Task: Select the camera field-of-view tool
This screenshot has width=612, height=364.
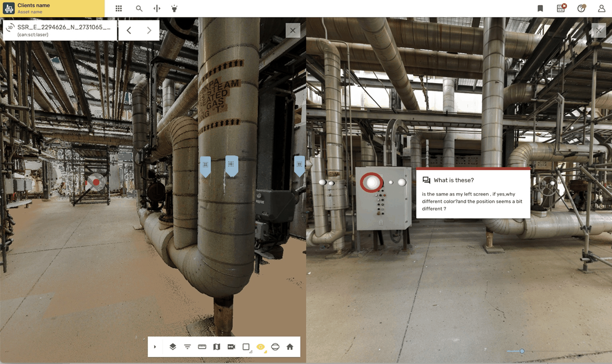Action: 231,347
